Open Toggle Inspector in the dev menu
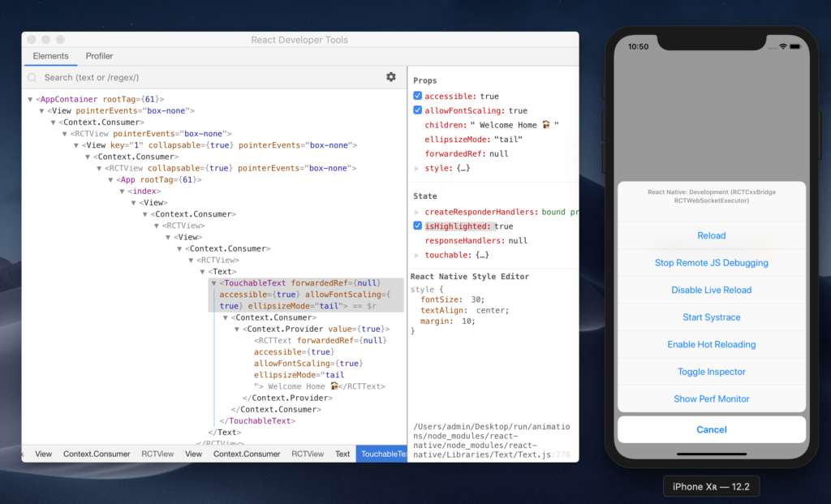This screenshot has width=831, height=504. [711, 372]
